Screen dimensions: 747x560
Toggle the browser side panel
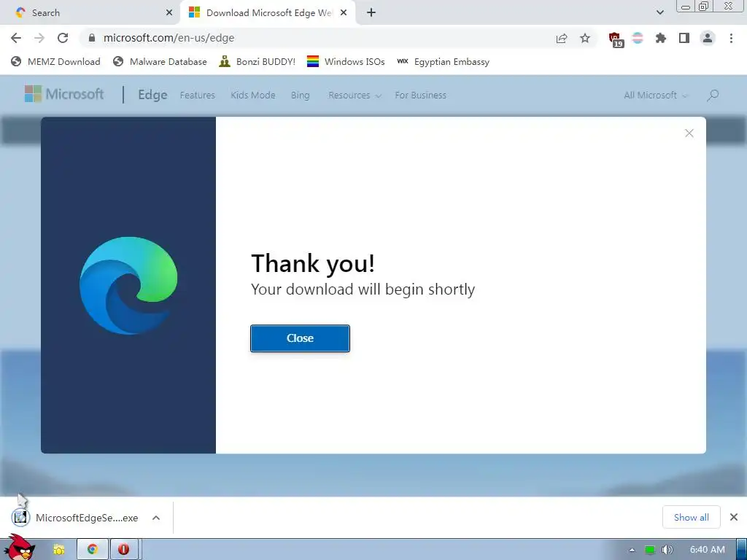tap(684, 38)
